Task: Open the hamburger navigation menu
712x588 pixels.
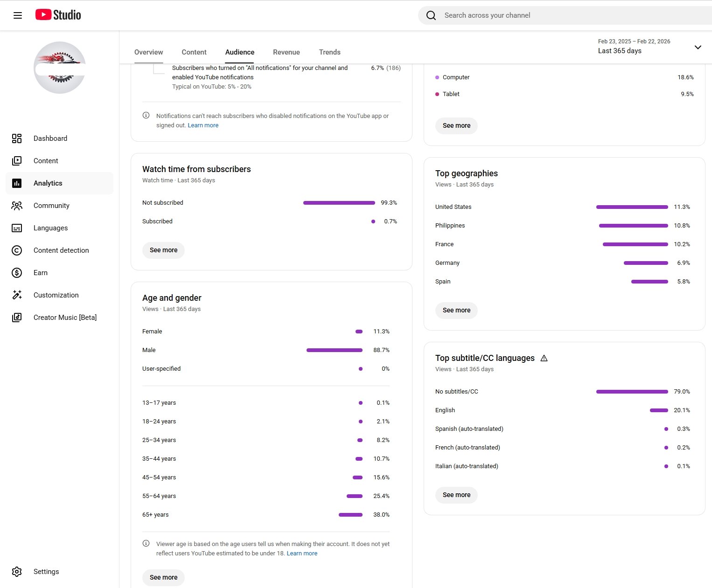Action: pyautogui.click(x=18, y=15)
